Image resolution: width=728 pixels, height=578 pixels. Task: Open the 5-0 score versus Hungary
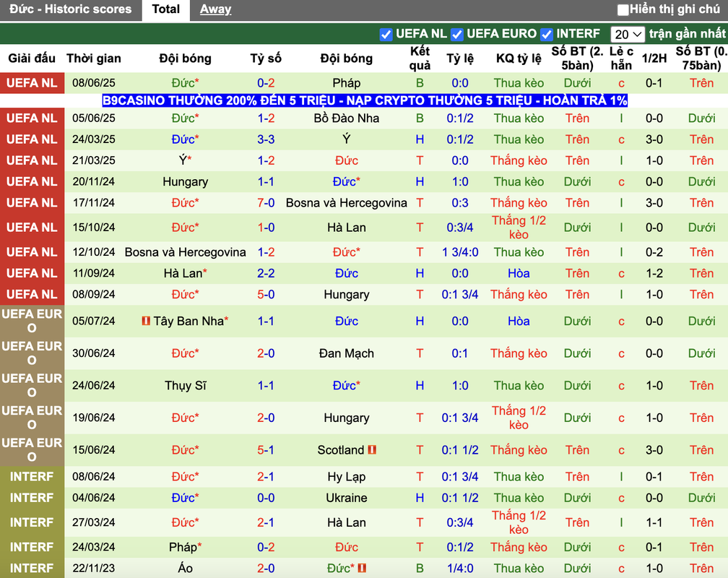pyautogui.click(x=266, y=295)
